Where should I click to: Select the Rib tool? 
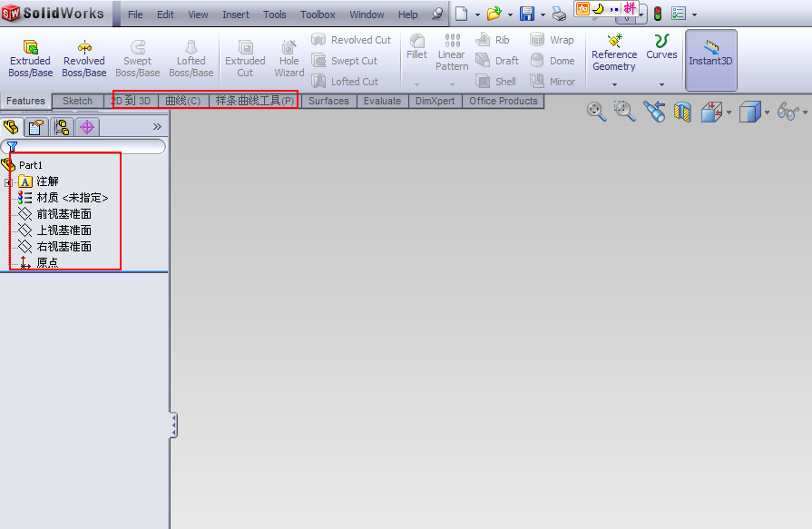coord(493,40)
